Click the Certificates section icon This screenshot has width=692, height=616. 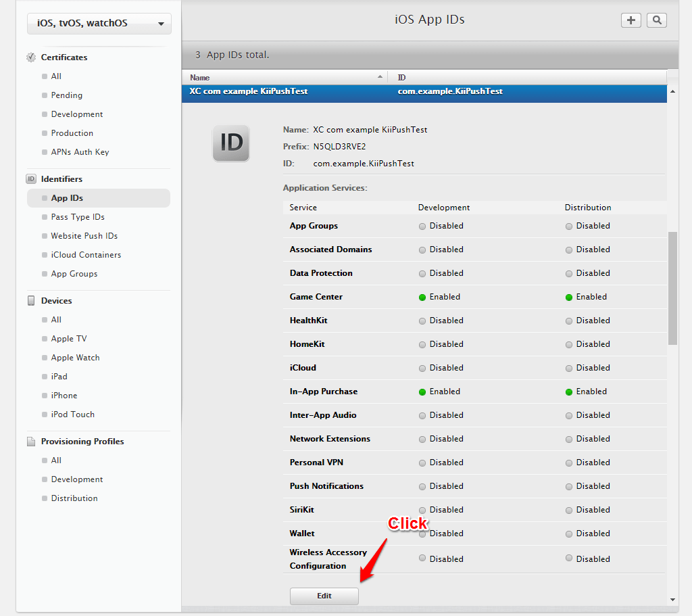(x=31, y=57)
